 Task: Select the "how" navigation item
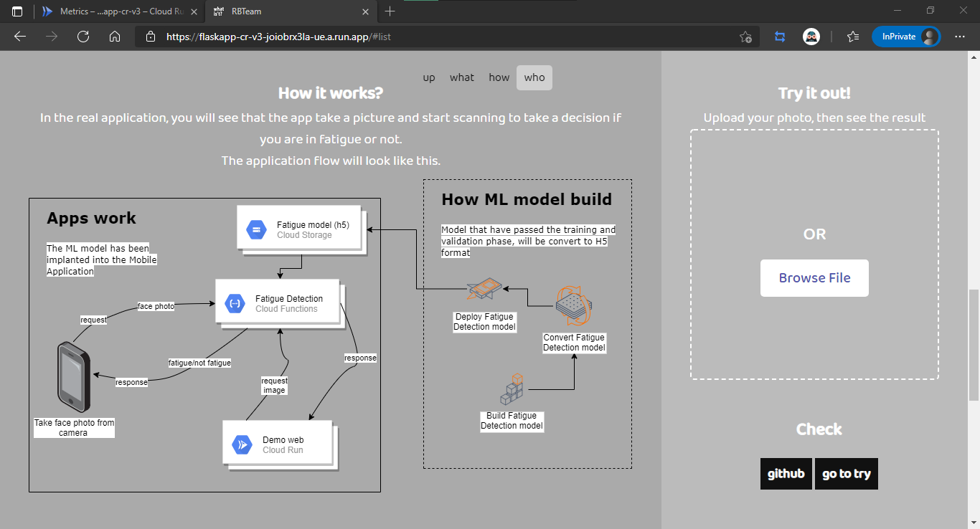499,77
